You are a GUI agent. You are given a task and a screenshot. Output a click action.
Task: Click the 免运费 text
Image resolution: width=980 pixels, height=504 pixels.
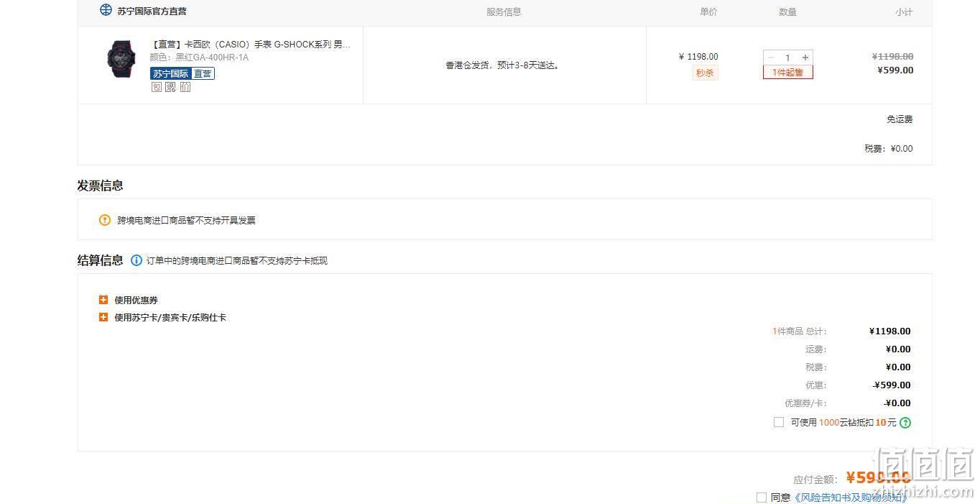coord(900,119)
